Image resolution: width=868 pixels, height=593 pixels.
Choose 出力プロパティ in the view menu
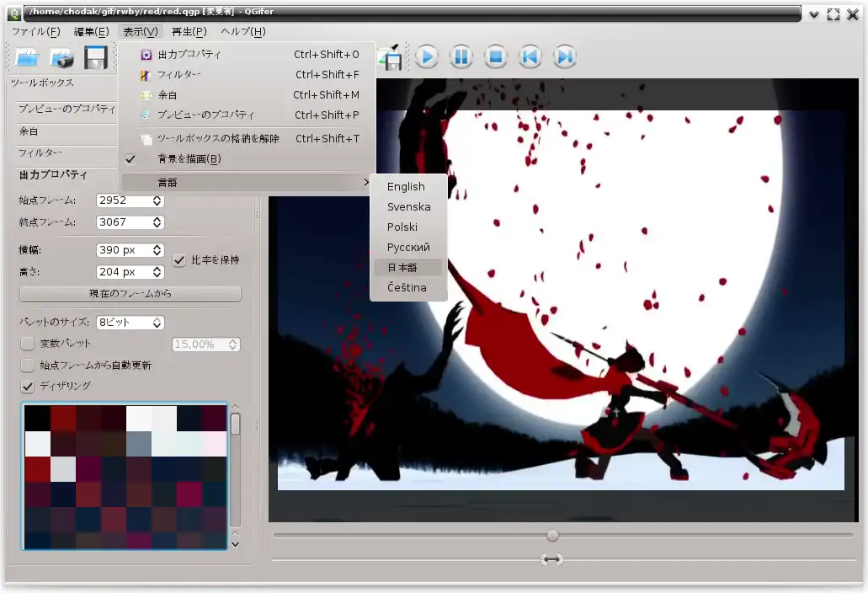pyautogui.click(x=189, y=55)
